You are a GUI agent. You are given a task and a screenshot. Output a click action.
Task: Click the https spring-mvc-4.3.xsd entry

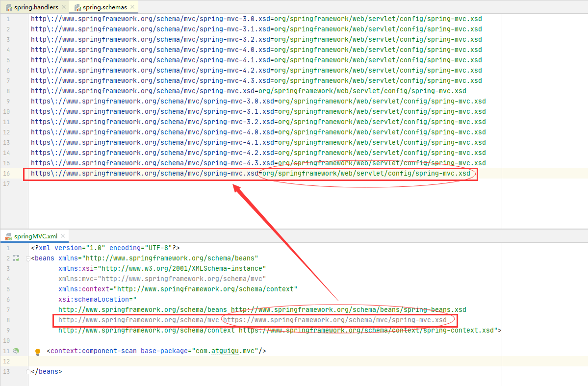258,163
